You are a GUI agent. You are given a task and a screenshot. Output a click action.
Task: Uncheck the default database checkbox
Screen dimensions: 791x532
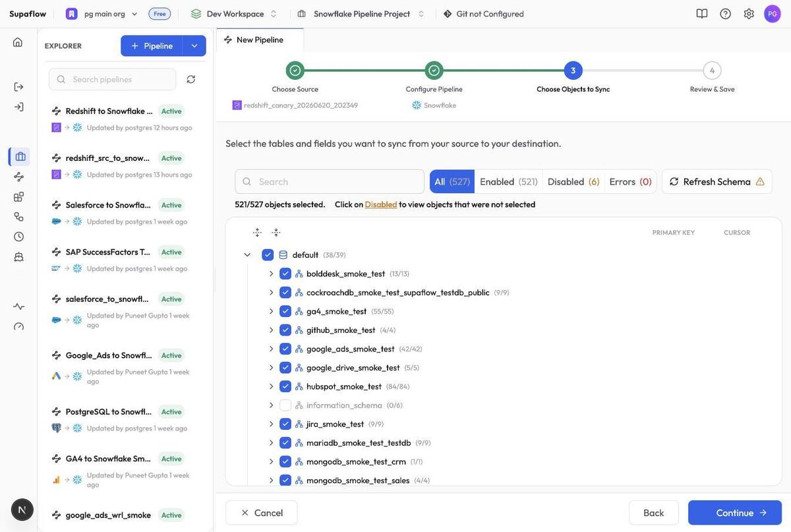coord(268,255)
